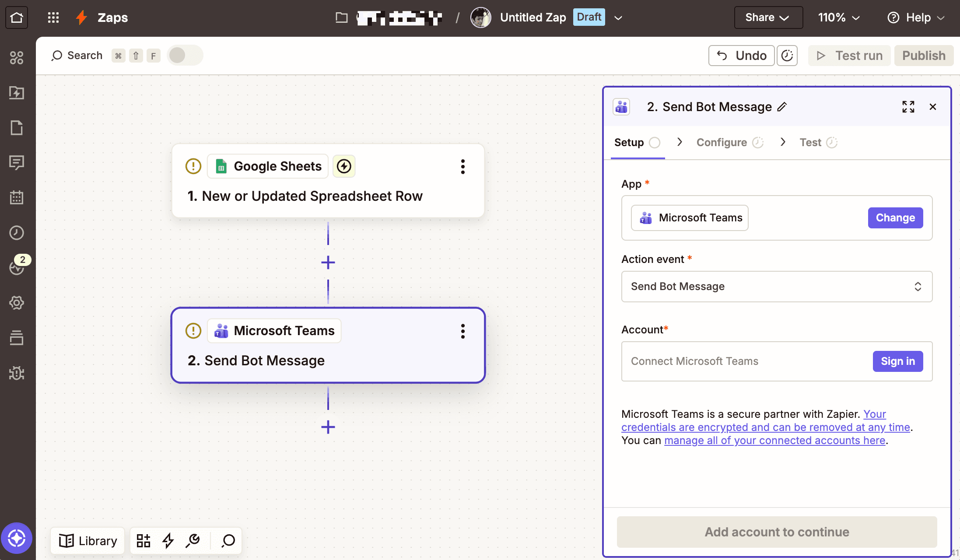
Task: Open Microsoft Teams step three-dot menu
Action: coord(462,331)
